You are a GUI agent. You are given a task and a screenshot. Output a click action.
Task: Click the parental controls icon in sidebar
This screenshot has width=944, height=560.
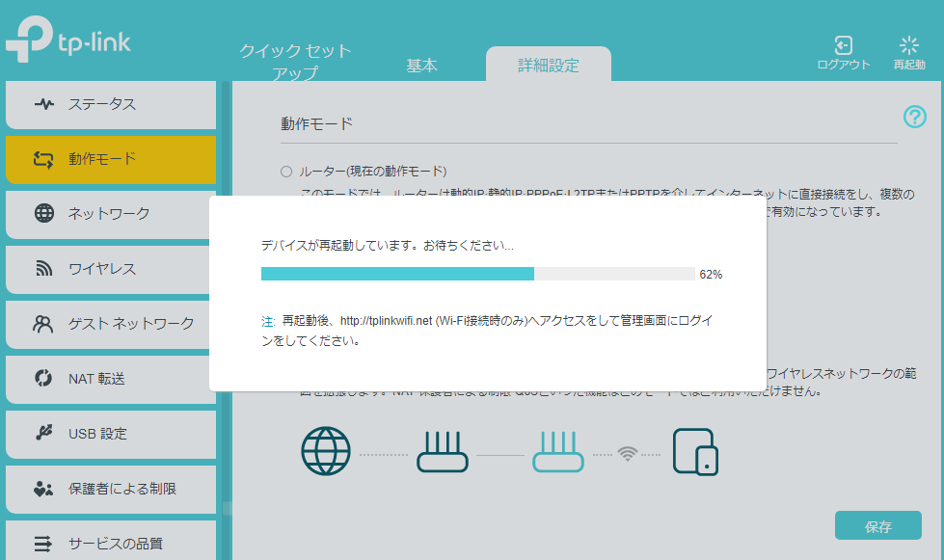click(44, 489)
